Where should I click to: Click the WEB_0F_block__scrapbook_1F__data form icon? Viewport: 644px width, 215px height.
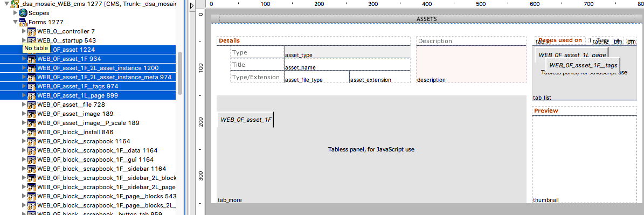pyautogui.click(x=31, y=150)
